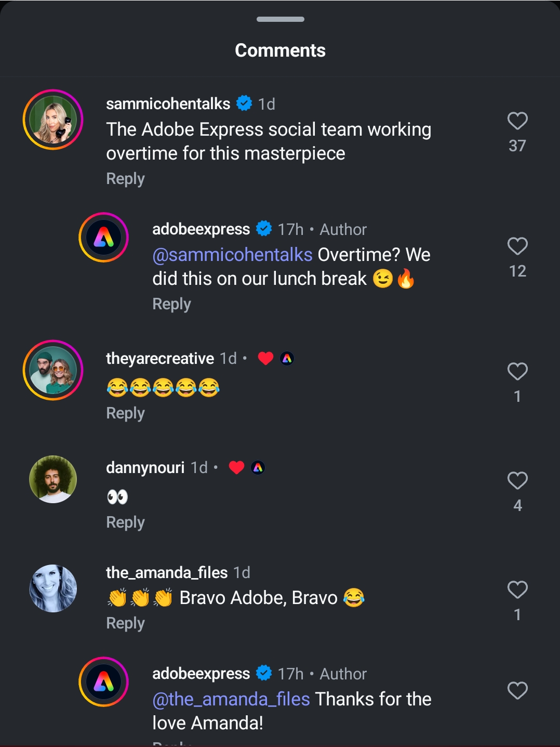Viewport: 560px width, 747px height.
Task: Reply to dannynouri's comment
Action: click(125, 522)
